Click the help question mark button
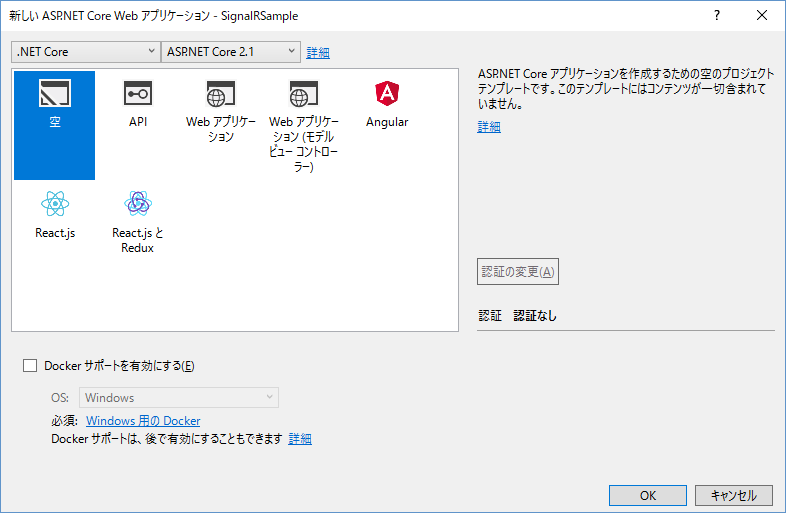 [717, 16]
